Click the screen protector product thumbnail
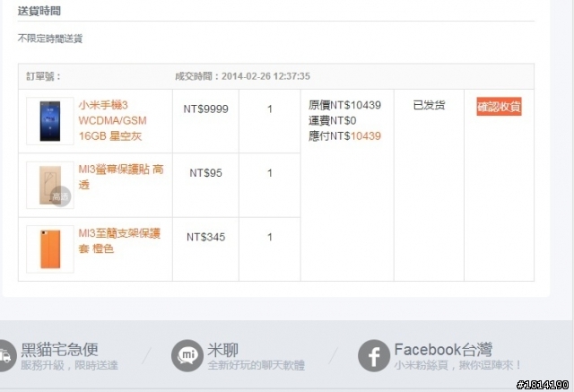 click(x=50, y=185)
